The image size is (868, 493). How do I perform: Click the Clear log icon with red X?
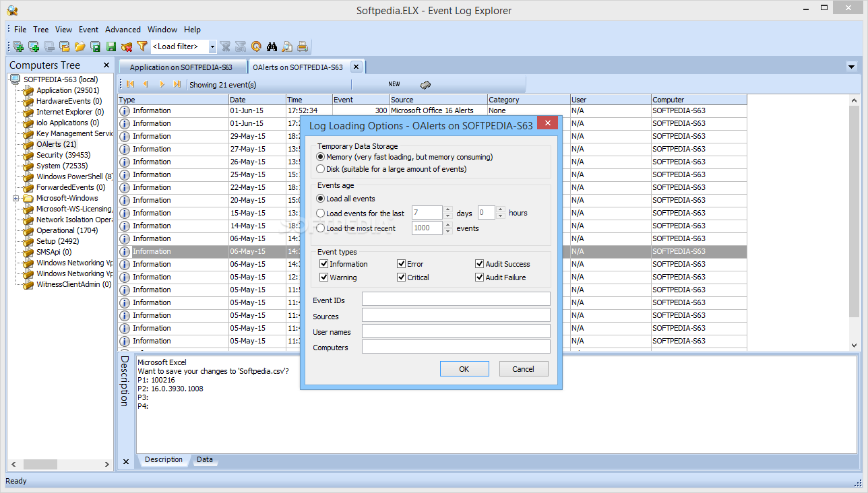[x=127, y=46]
